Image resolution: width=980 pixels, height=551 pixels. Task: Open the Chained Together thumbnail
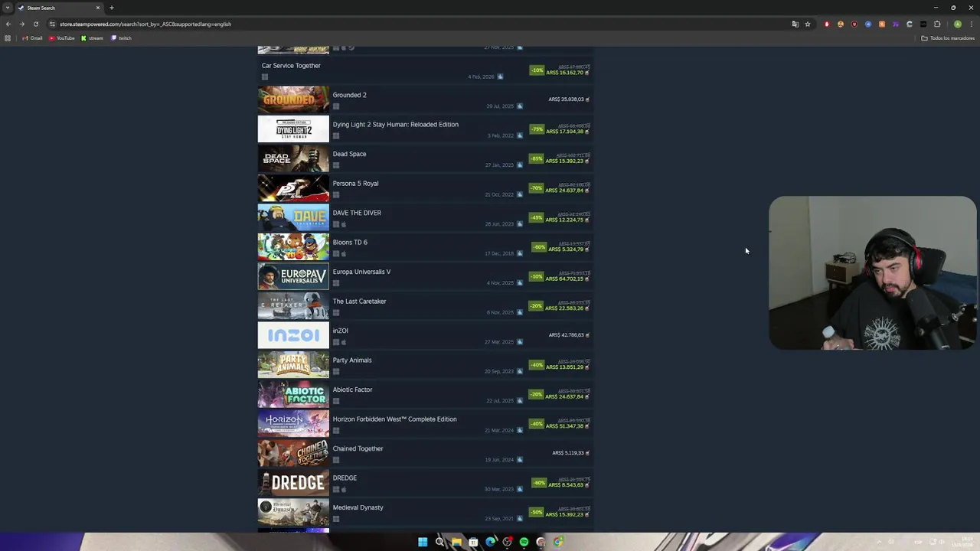click(x=293, y=453)
